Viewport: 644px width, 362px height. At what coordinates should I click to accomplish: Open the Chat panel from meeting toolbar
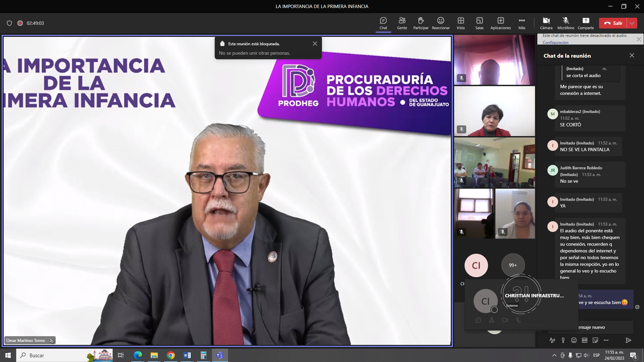[383, 23]
